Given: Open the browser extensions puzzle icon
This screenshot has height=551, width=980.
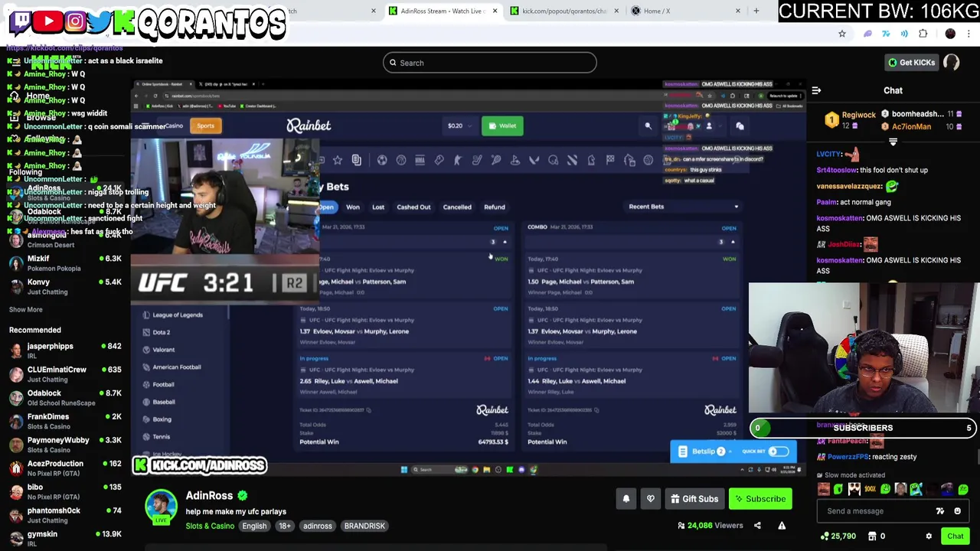Looking at the screenshot, I should (923, 34).
